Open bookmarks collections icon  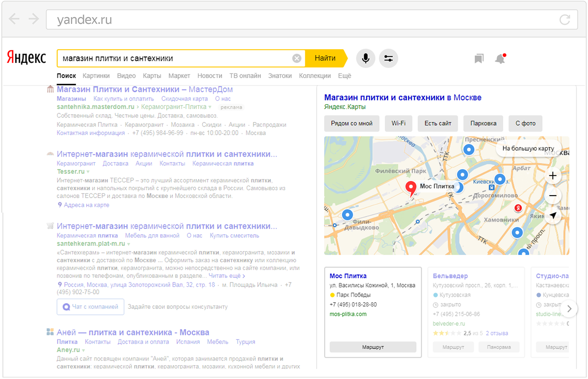pyautogui.click(x=479, y=59)
